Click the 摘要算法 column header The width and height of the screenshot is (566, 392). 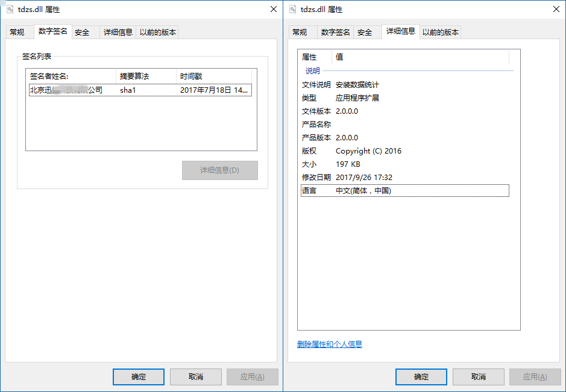[133, 77]
